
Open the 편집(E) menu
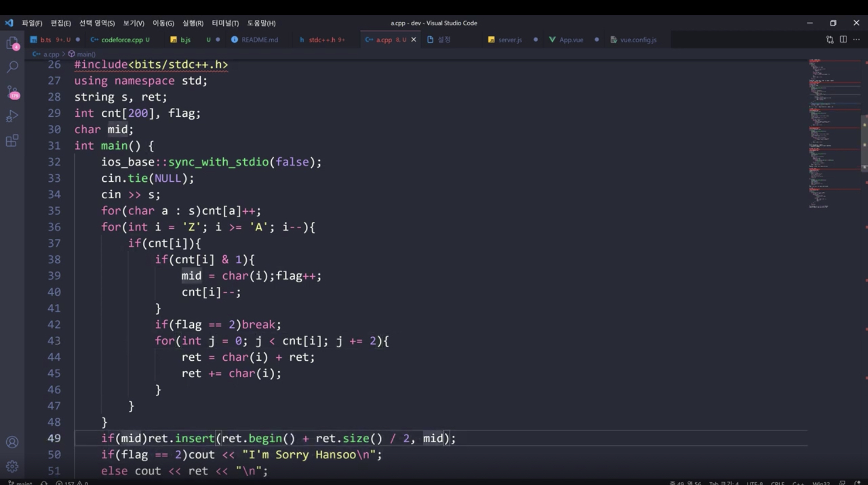coord(60,23)
